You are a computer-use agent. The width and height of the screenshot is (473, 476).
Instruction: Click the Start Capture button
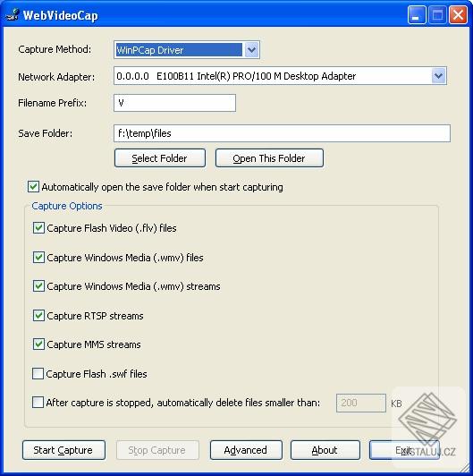point(63,450)
